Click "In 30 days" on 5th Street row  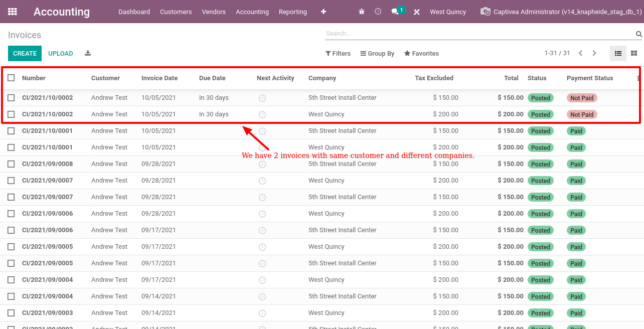(x=214, y=98)
